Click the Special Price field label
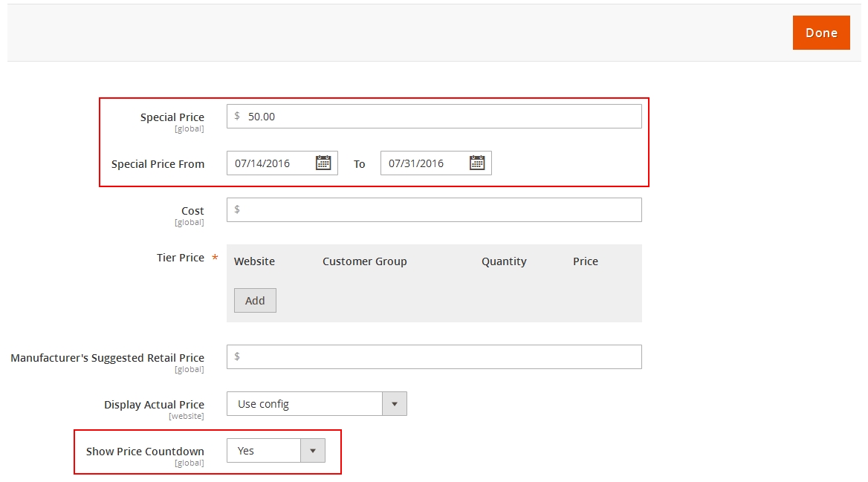 pyautogui.click(x=172, y=117)
